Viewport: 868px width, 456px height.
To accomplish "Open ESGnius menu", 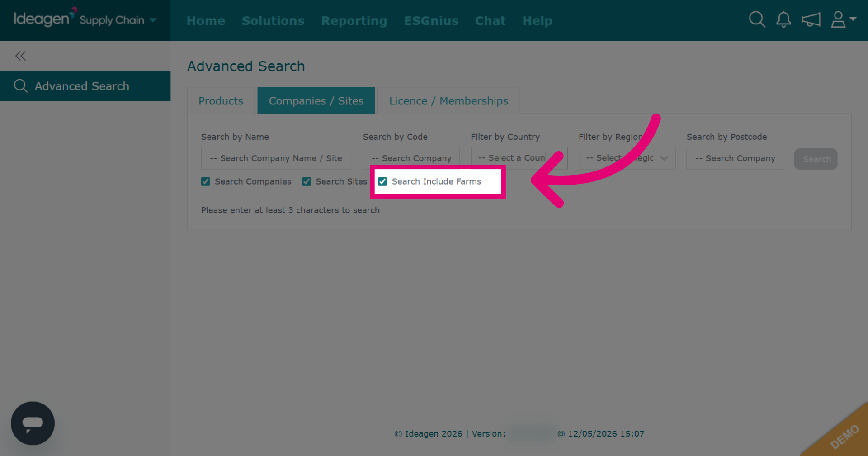I will [x=431, y=21].
